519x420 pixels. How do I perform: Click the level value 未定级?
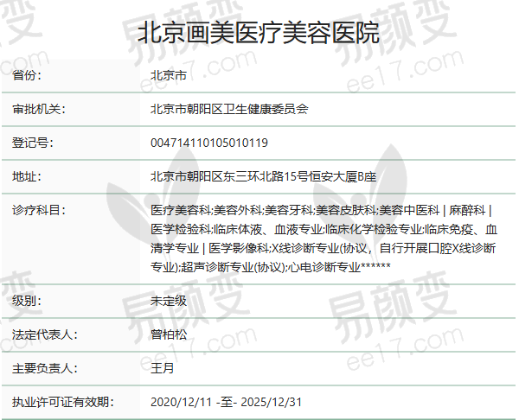click(169, 301)
